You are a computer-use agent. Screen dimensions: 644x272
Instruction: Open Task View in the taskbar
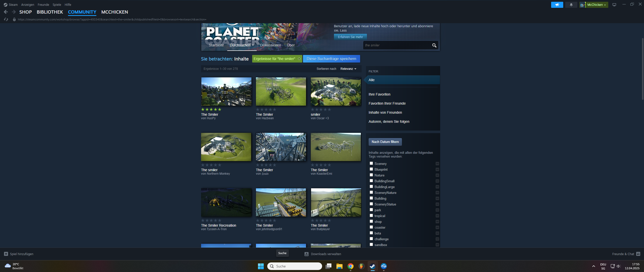coord(328,266)
